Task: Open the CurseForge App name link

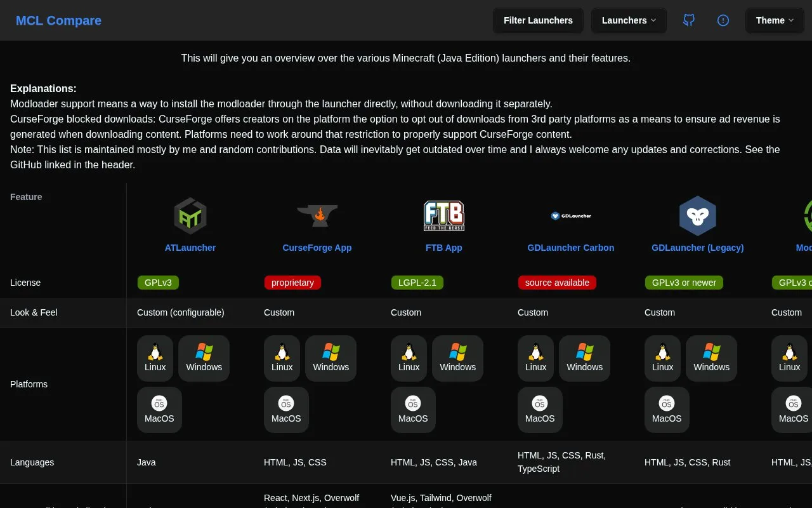Action: pos(317,248)
